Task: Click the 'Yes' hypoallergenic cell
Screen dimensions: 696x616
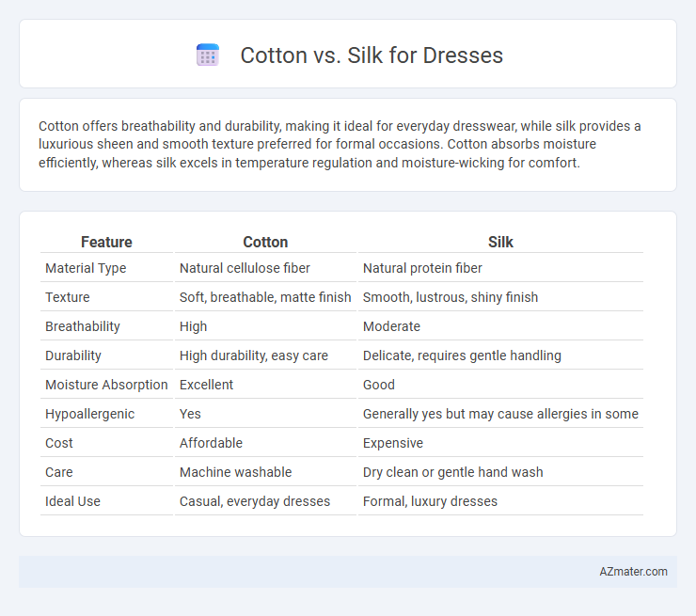Action: 190,414
